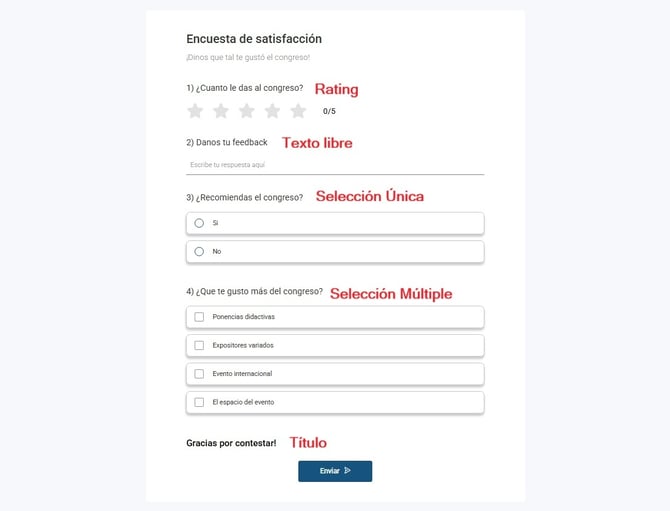Select the third rating star

(x=247, y=111)
